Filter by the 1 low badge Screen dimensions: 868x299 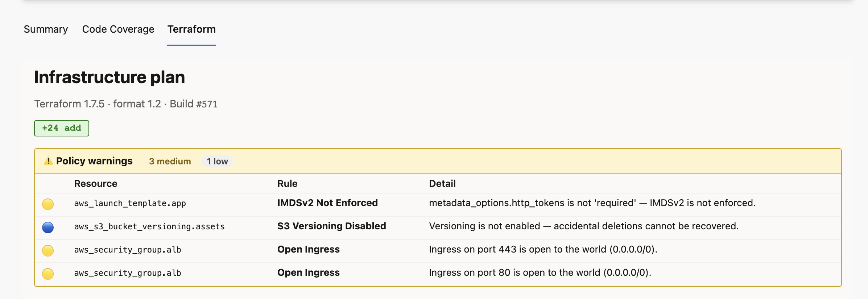(217, 161)
